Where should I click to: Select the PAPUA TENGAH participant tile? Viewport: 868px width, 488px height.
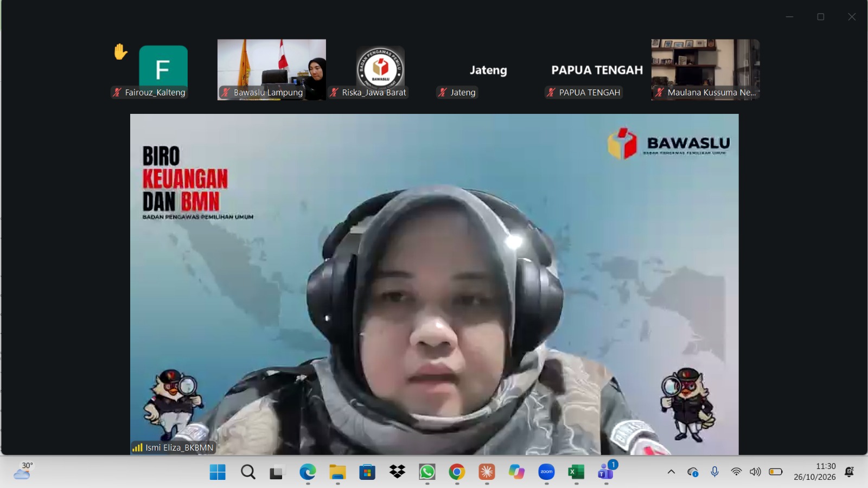coord(597,70)
